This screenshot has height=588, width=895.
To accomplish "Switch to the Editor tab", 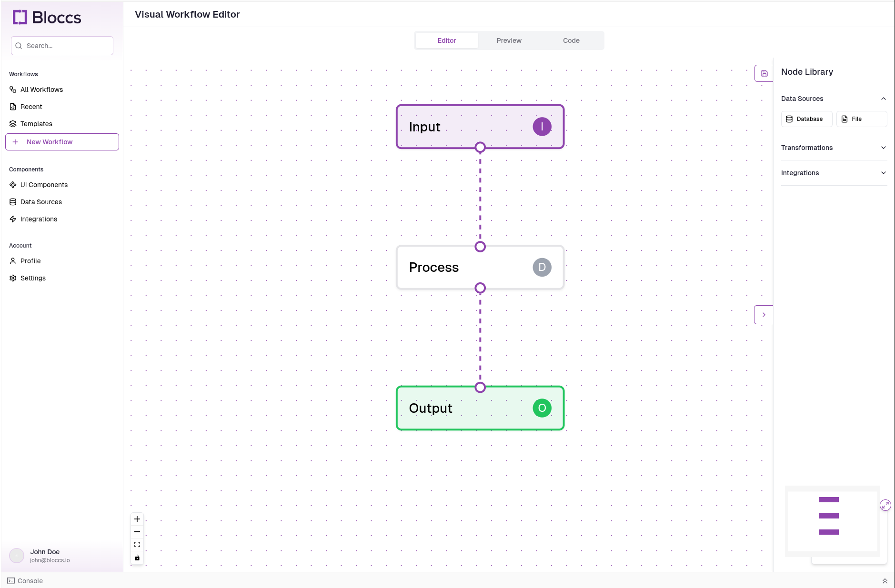I will pyautogui.click(x=447, y=40).
